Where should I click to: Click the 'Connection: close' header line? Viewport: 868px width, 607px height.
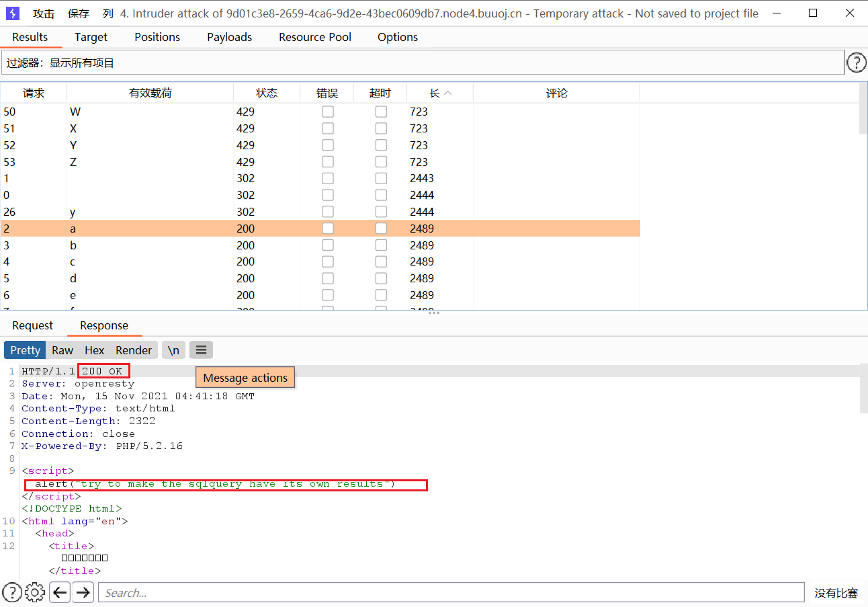78,434
